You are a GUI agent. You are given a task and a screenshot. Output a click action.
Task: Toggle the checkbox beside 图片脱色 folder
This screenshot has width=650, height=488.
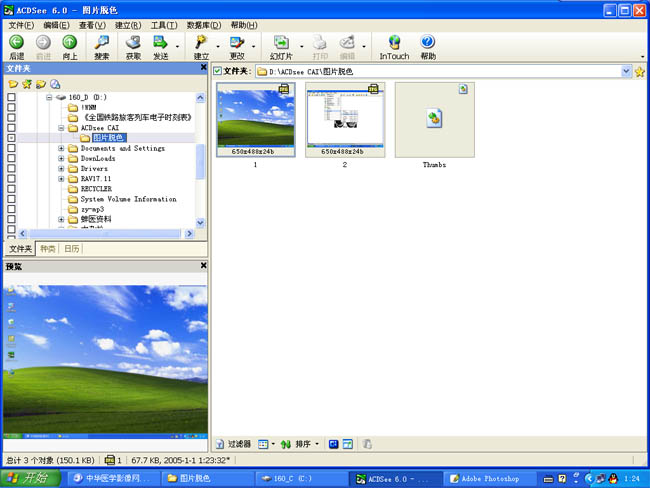click(12, 138)
